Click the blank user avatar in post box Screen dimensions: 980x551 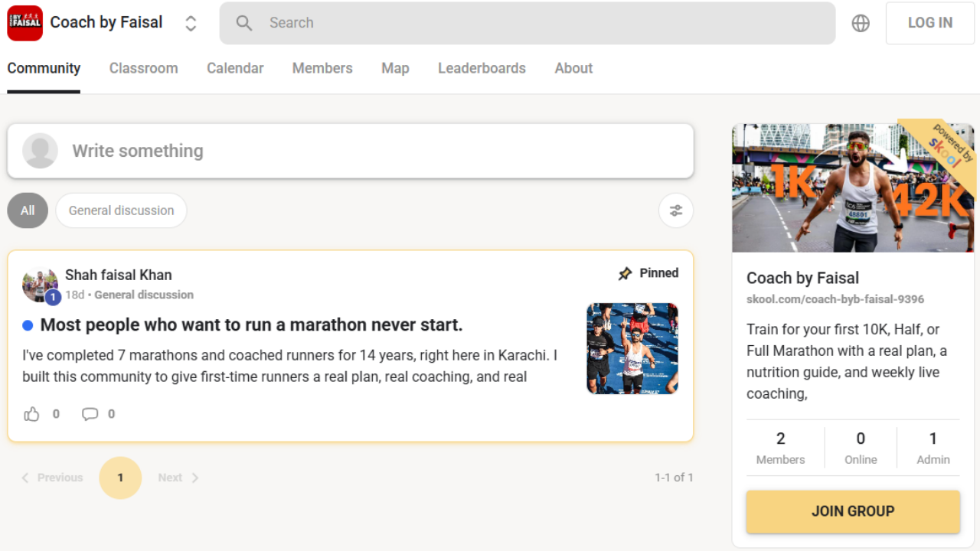coord(41,151)
